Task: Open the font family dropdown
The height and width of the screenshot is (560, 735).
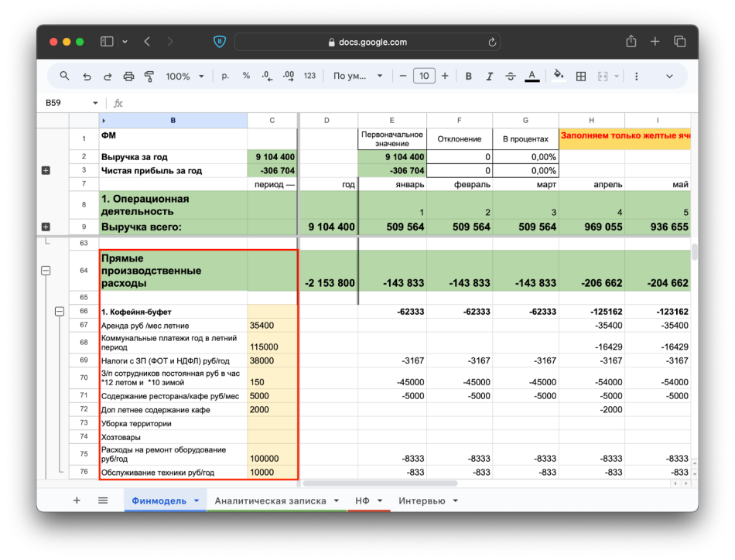Action: coord(357,76)
